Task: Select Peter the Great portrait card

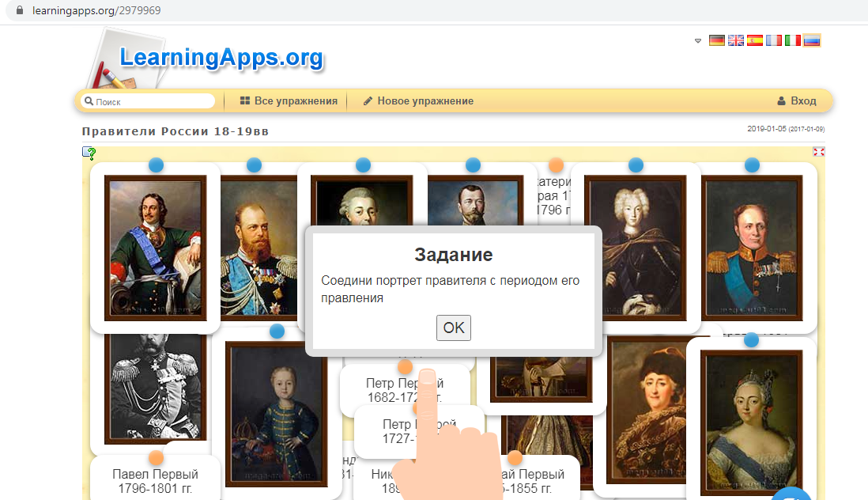Action: tap(156, 248)
